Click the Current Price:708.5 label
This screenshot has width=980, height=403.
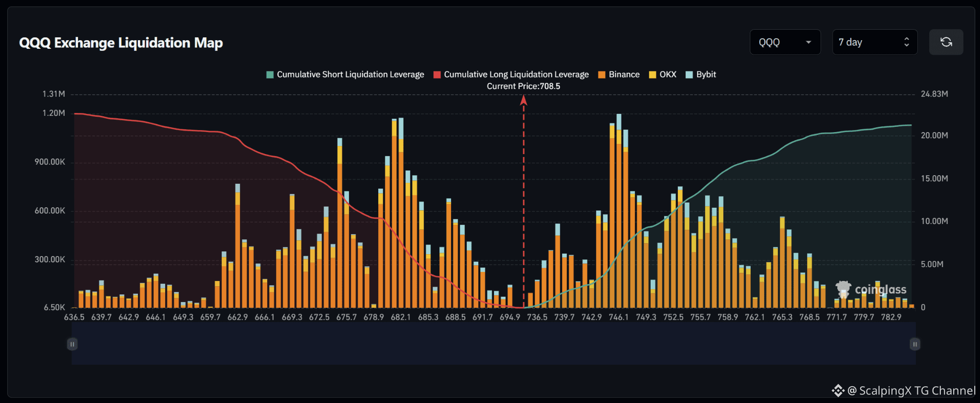[x=523, y=86]
